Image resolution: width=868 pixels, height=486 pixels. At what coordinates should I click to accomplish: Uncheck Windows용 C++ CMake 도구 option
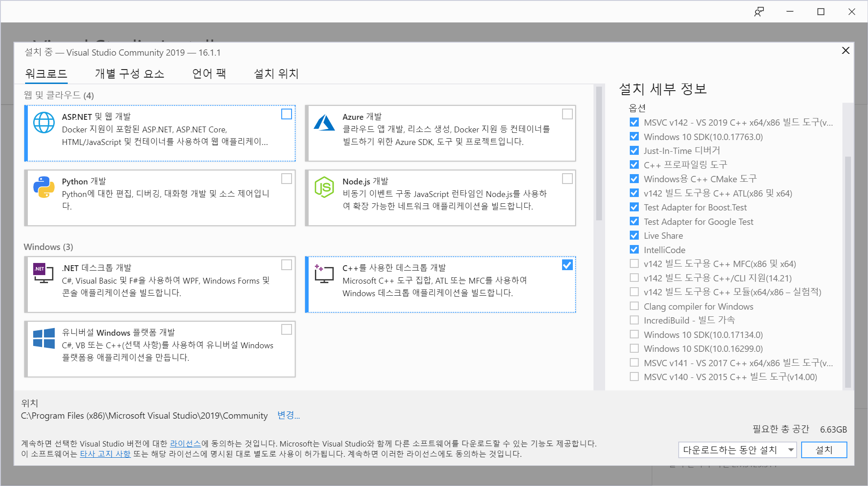pyautogui.click(x=634, y=179)
